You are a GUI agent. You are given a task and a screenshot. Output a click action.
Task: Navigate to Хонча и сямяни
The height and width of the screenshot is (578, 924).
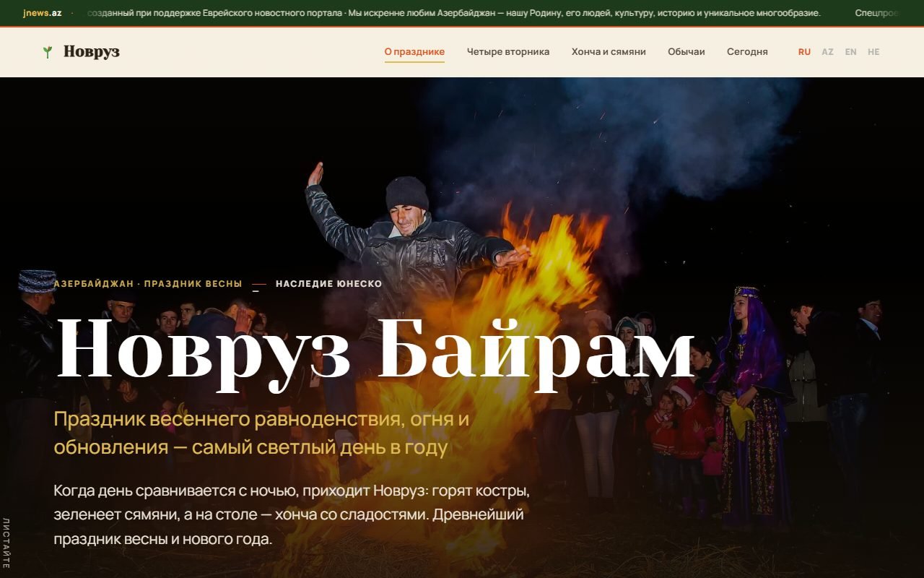click(609, 52)
